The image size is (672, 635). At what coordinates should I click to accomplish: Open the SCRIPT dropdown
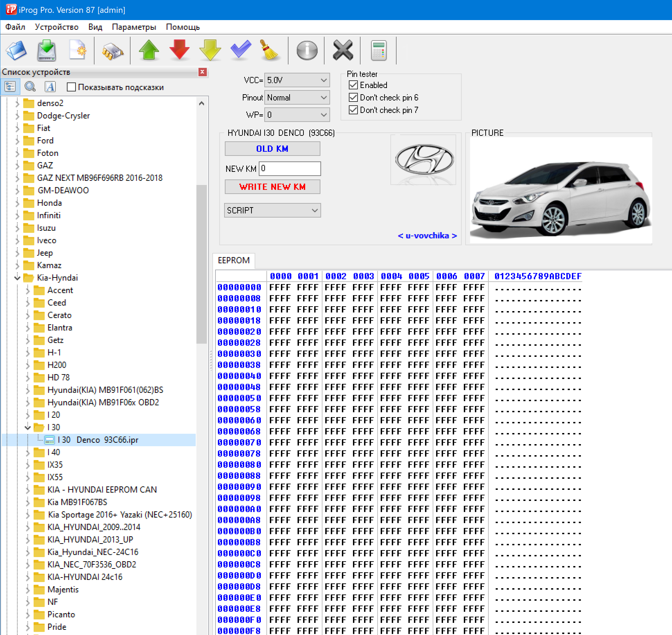pyautogui.click(x=272, y=210)
